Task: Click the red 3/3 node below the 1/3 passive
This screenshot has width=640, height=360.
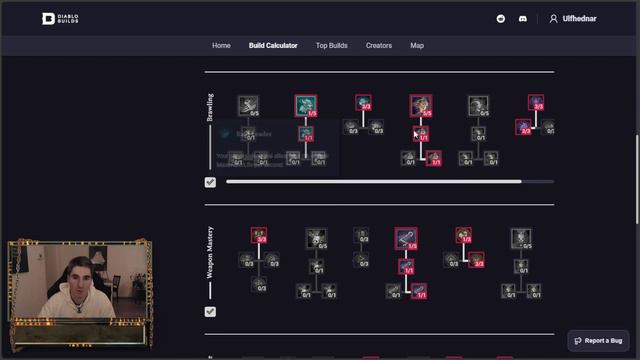Action: (x=476, y=260)
